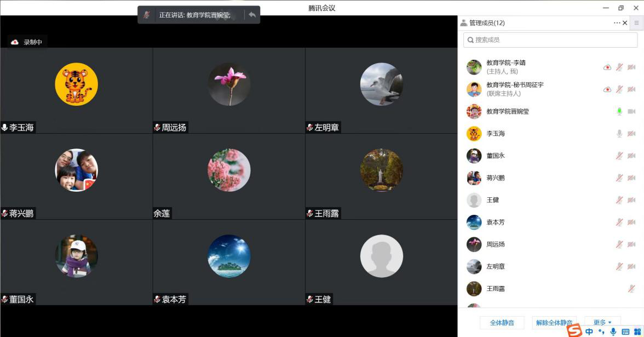Click the reply arrow in speaking bar
The width and height of the screenshot is (644, 337).
coord(252,15)
